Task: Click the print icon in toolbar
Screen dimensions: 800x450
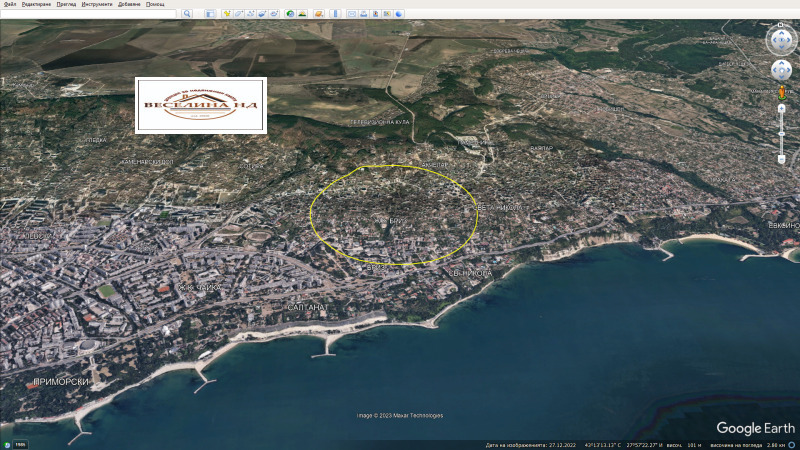Action: pyautogui.click(x=363, y=14)
